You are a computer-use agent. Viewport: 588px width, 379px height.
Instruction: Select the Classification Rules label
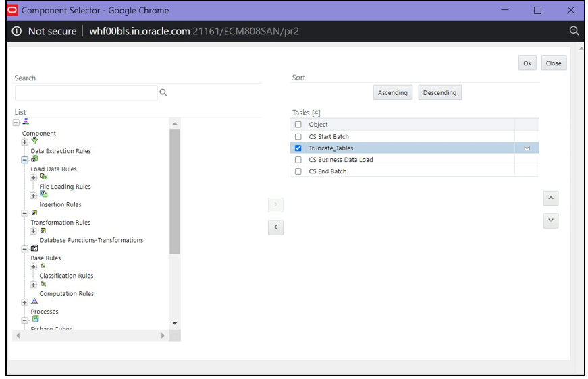(x=66, y=276)
